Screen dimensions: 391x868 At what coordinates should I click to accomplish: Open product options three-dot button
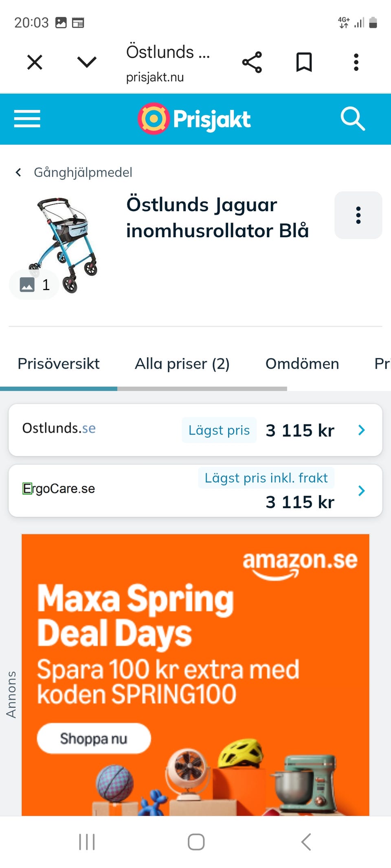click(x=358, y=215)
